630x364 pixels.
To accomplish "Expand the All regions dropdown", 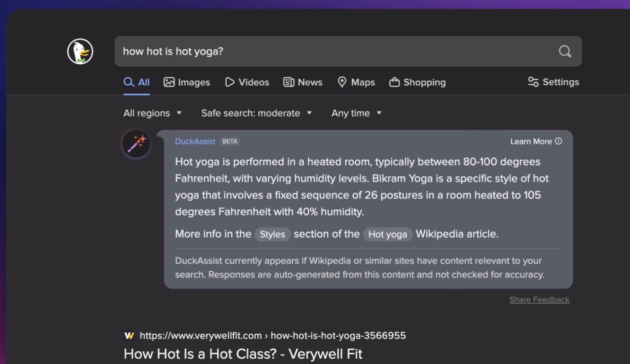I will (x=152, y=113).
